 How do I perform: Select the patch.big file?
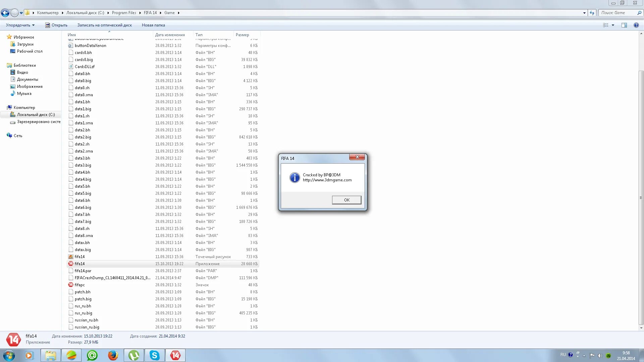pyautogui.click(x=83, y=299)
